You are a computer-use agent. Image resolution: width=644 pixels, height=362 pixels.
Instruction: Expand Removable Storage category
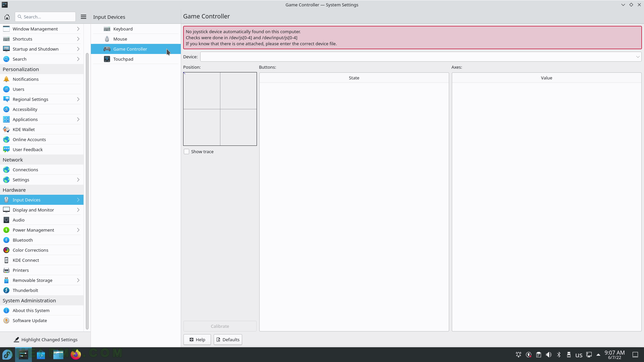point(42,280)
